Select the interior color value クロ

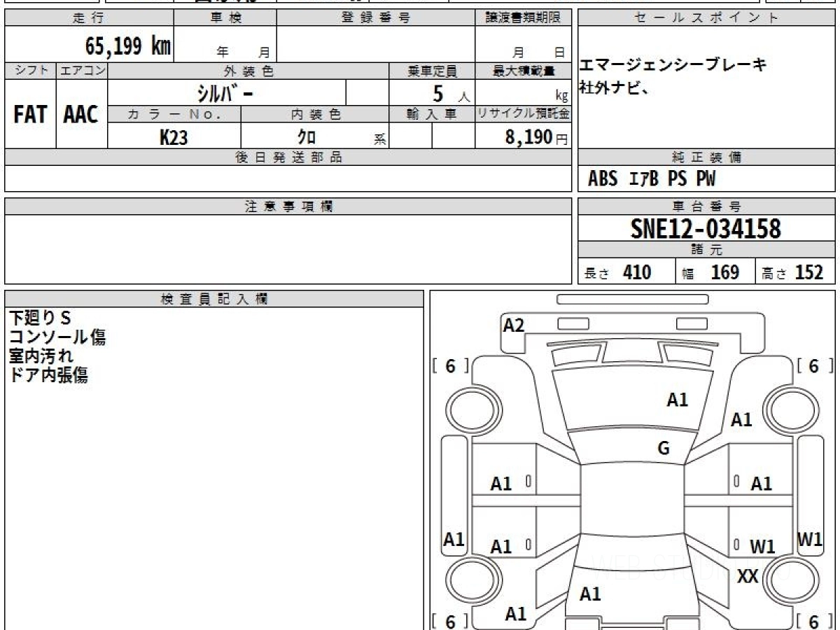[307, 137]
